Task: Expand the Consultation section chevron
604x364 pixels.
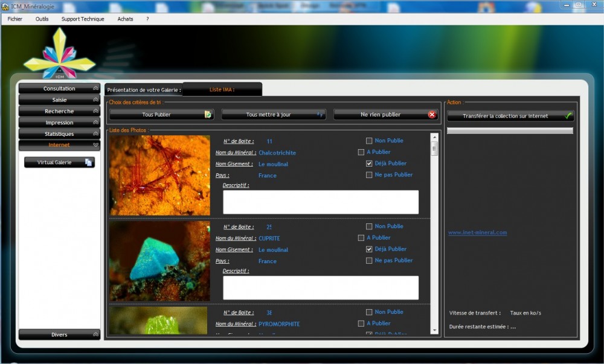Action: 95,89
